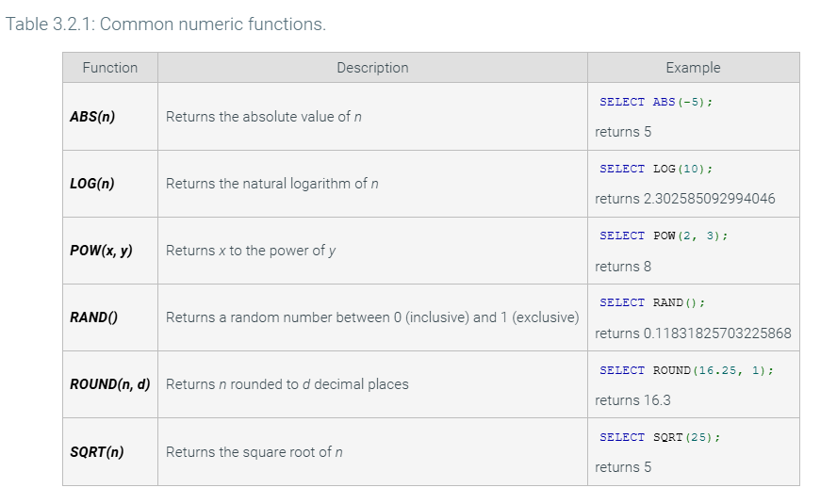Click the "returns 0.11831825703225868" result text
This screenshot has width=837, height=504.
coord(693,333)
